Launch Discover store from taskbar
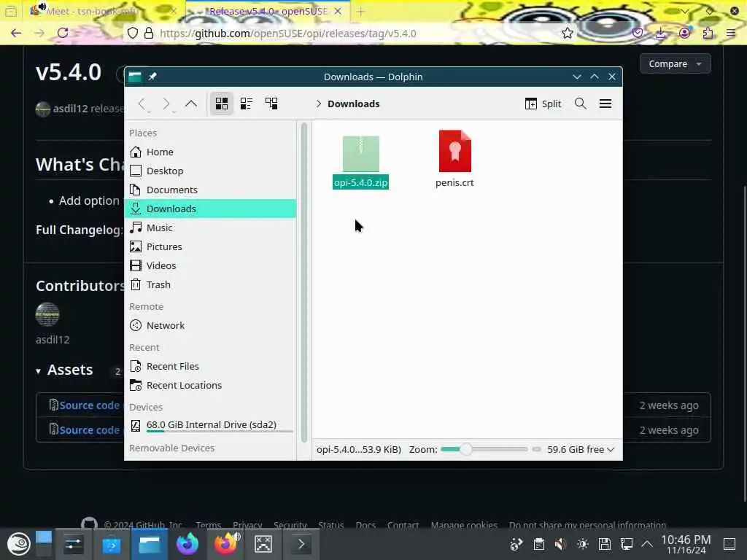Image resolution: width=747 pixels, height=560 pixels. pyautogui.click(x=112, y=544)
